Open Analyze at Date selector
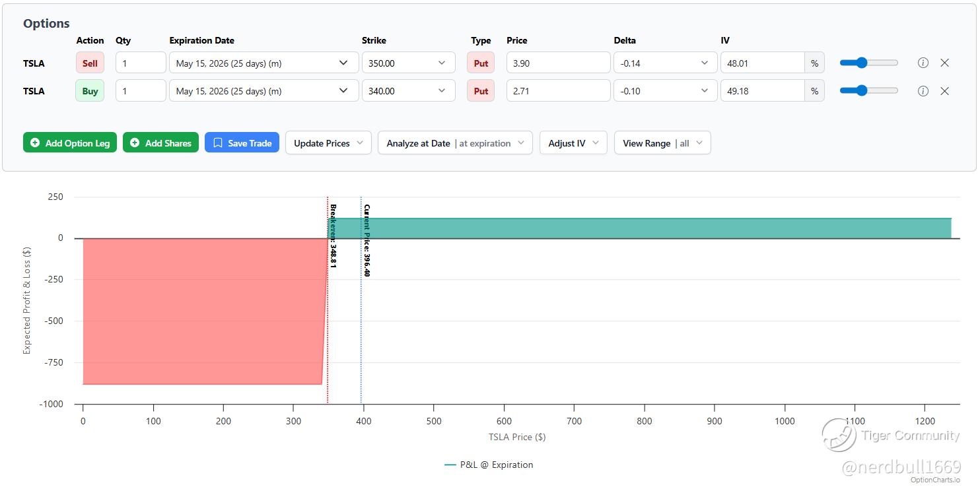 click(455, 143)
